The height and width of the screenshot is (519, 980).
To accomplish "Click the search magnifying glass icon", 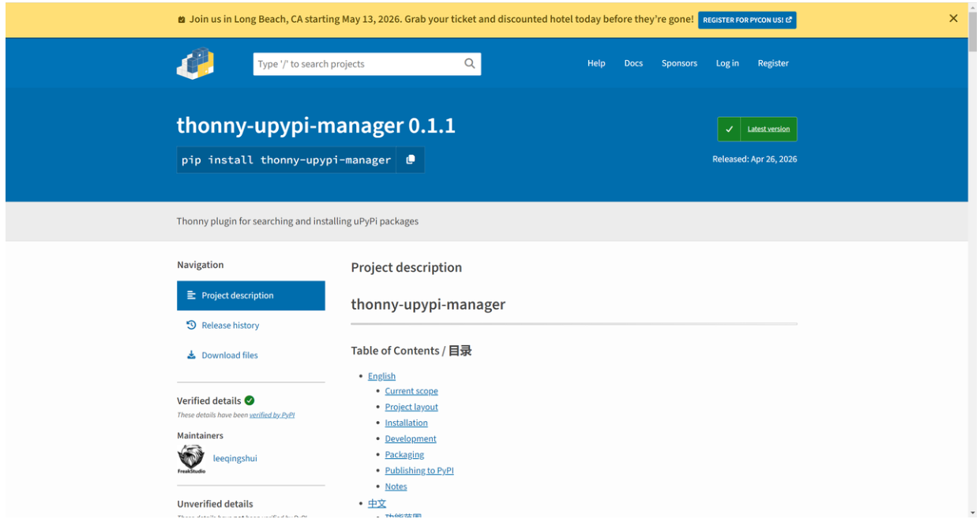I will (469, 64).
